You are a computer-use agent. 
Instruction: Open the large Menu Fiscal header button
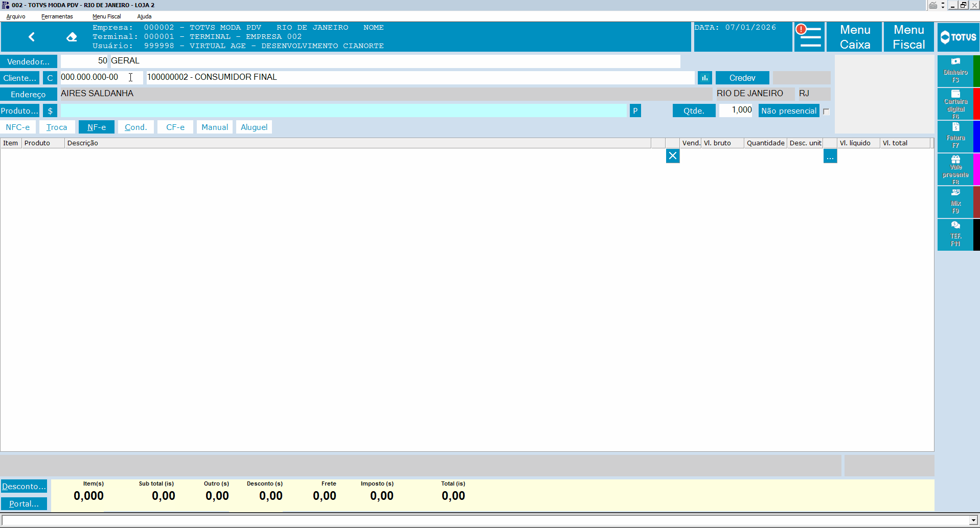coord(908,37)
